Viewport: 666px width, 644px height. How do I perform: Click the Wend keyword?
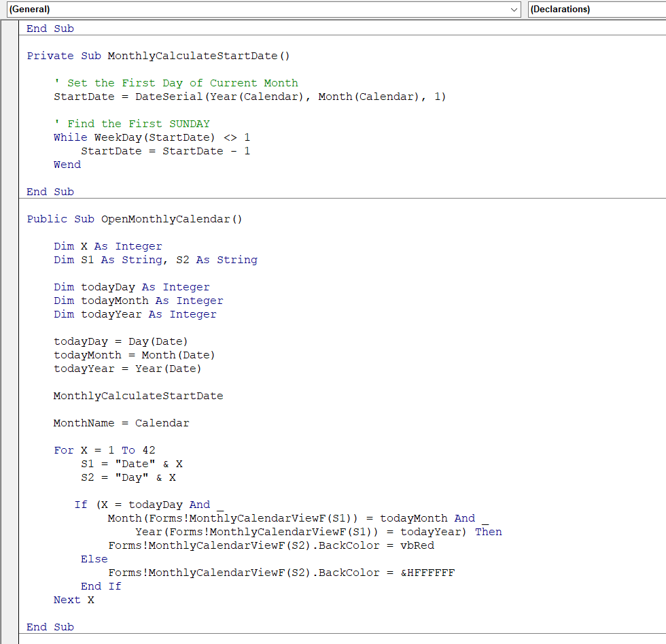(x=67, y=165)
